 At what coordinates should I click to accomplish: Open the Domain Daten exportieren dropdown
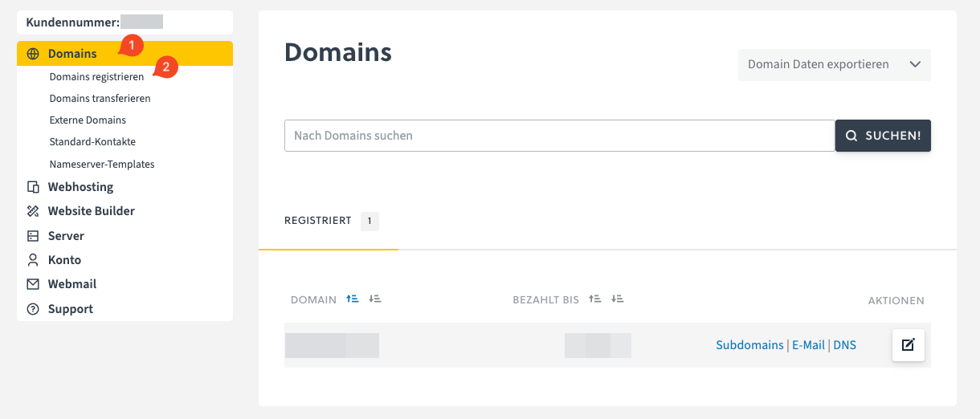coord(834,65)
